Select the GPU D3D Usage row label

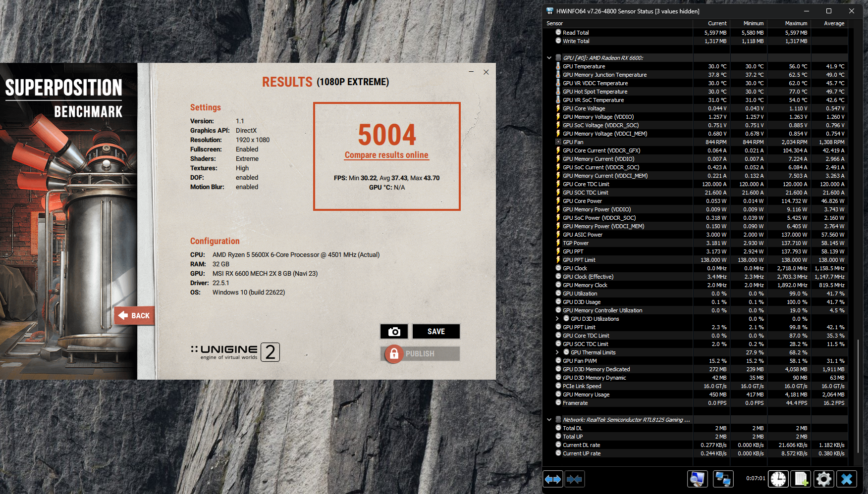click(582, 302)
